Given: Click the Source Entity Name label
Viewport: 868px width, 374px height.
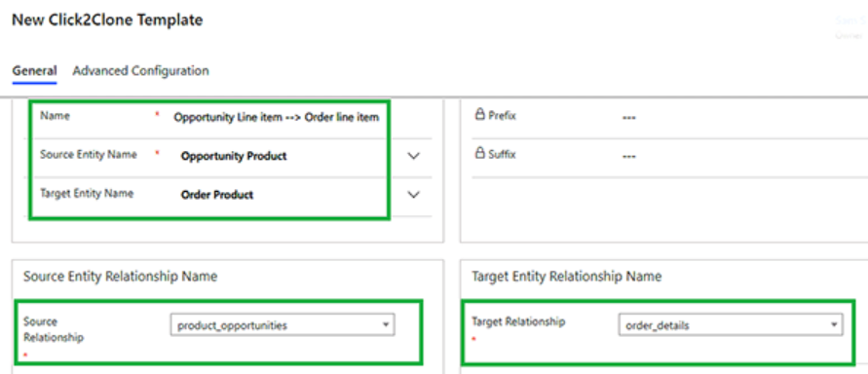Looking at the screenshot, I should click(x=89, y=154).
